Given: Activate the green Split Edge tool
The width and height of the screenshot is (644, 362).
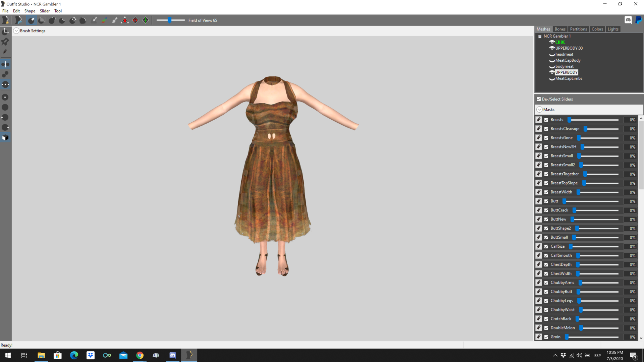Looking at the screenshot, I should pyautogui.click(x=146, y=20).
